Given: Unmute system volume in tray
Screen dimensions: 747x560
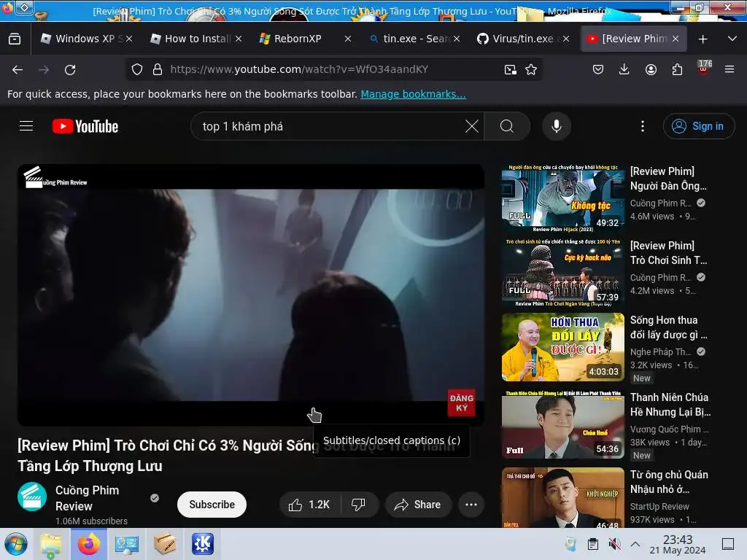Looking at the screenshot, I should [x=614, y=544].
